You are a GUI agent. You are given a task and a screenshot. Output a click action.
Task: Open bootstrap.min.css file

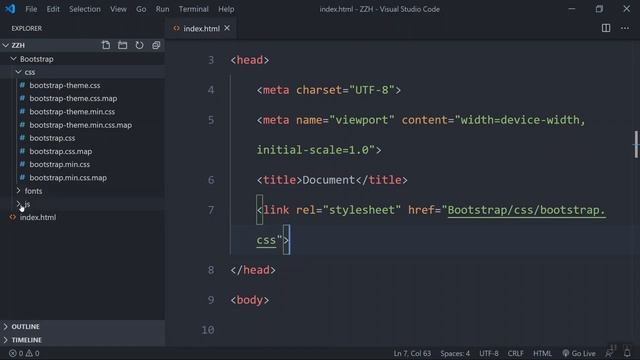click(60, 164)
